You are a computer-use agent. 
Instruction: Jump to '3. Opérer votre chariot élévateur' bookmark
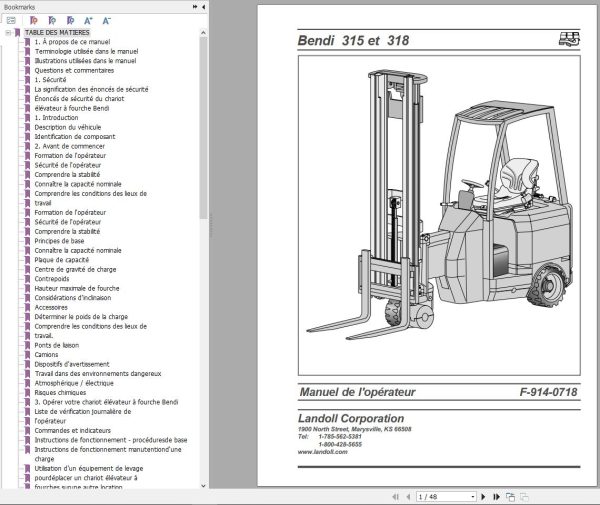tap(106, 402)
